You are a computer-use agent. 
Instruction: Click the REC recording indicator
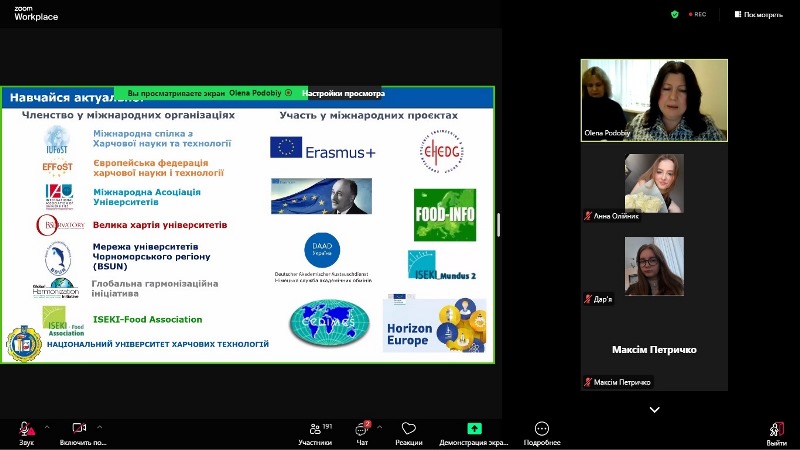point(698,14)
